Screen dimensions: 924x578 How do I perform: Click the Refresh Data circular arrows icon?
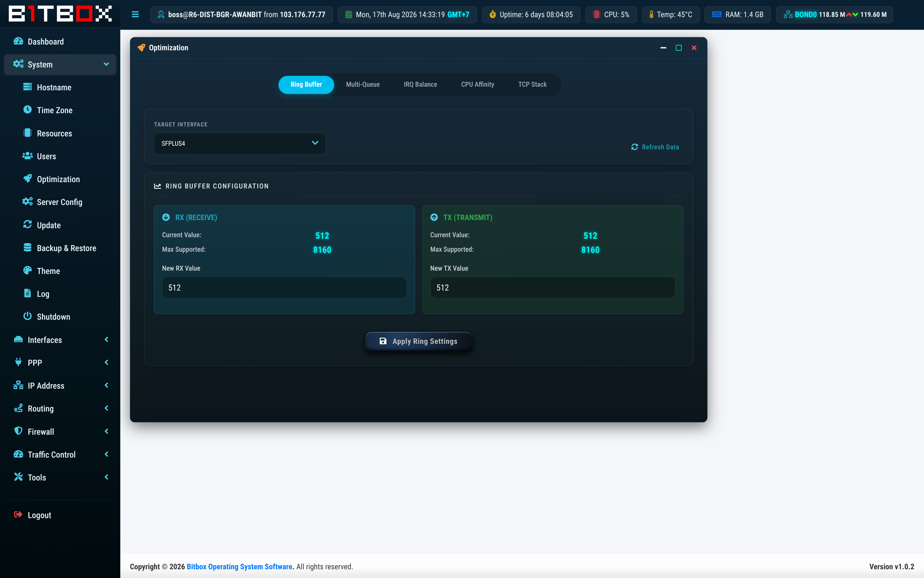[635, 147]
